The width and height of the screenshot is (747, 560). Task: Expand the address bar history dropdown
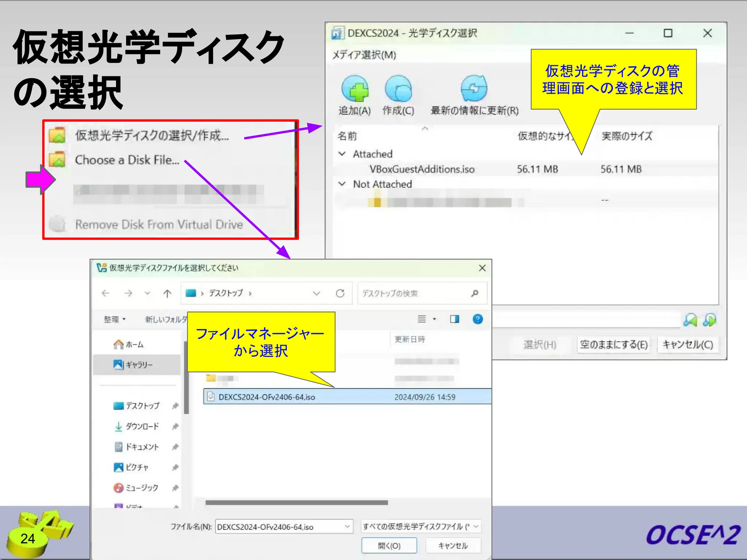(x=316, y=293)
